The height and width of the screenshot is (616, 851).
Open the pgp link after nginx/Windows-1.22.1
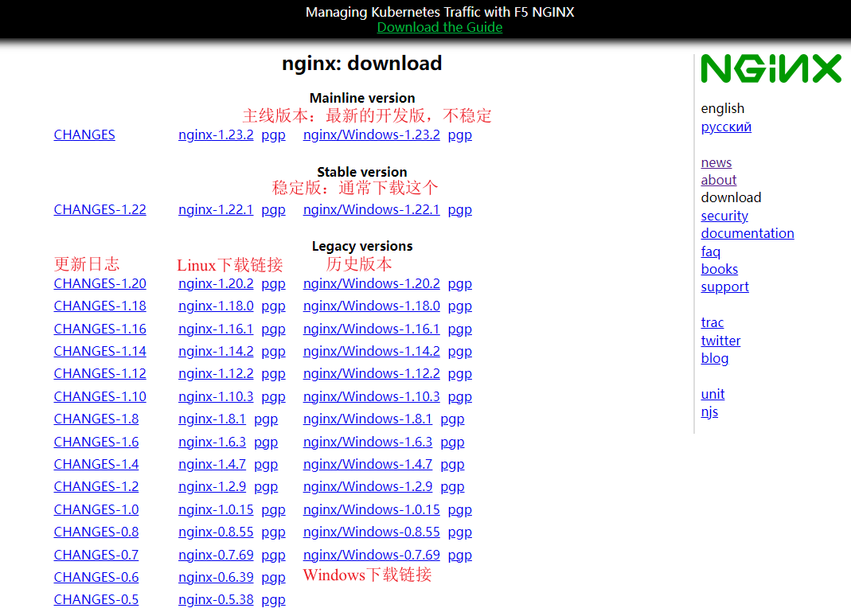(x=459, y=209)
